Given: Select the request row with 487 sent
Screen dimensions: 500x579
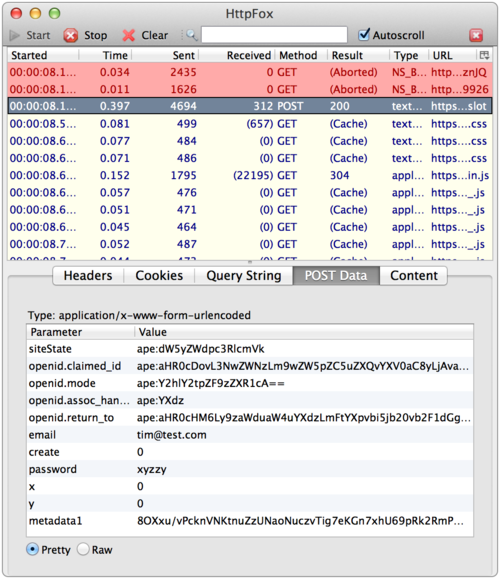Looking at the screenshot, I should pos(250,244).
